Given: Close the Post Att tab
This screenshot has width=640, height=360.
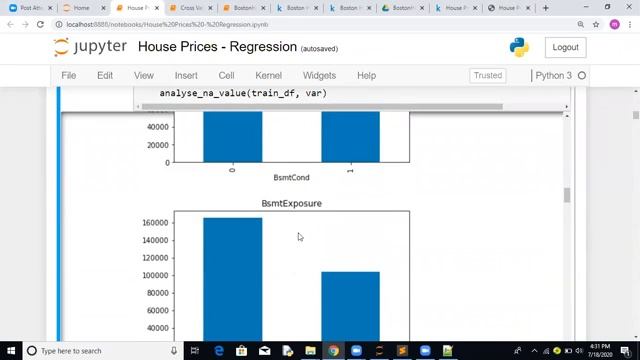Looking at the screenshot, I should [50, 8].
